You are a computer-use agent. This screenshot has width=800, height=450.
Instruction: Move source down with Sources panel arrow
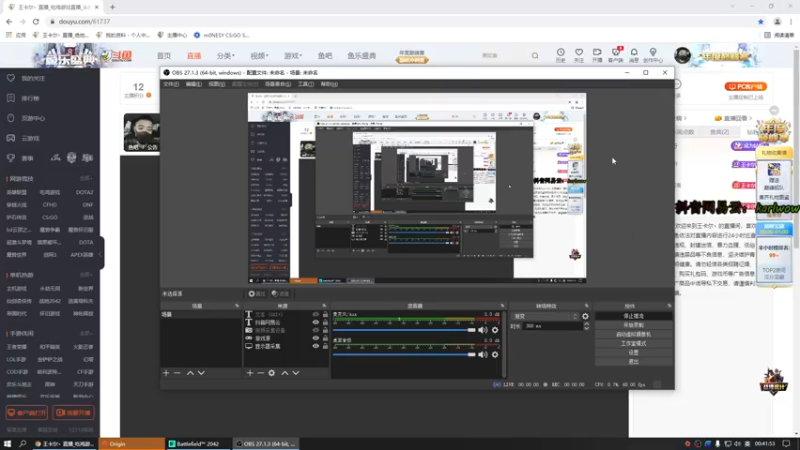pos(296,373)
